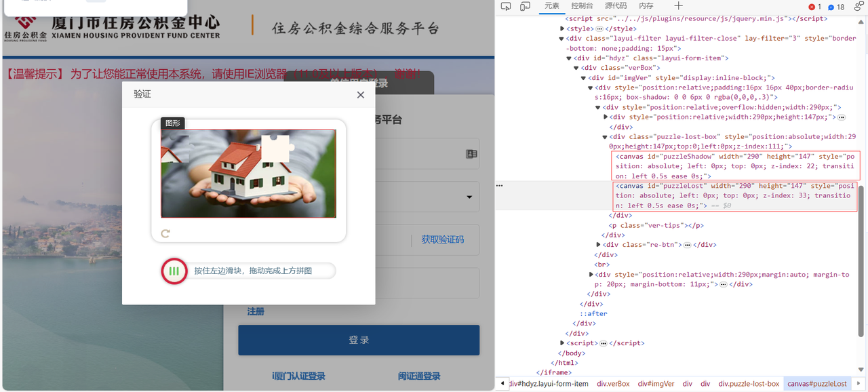Viewport: 868px width, 392px height.
Task: Select div.puzzle-lost-box in the breadcrumb bar
Action: 744,384
